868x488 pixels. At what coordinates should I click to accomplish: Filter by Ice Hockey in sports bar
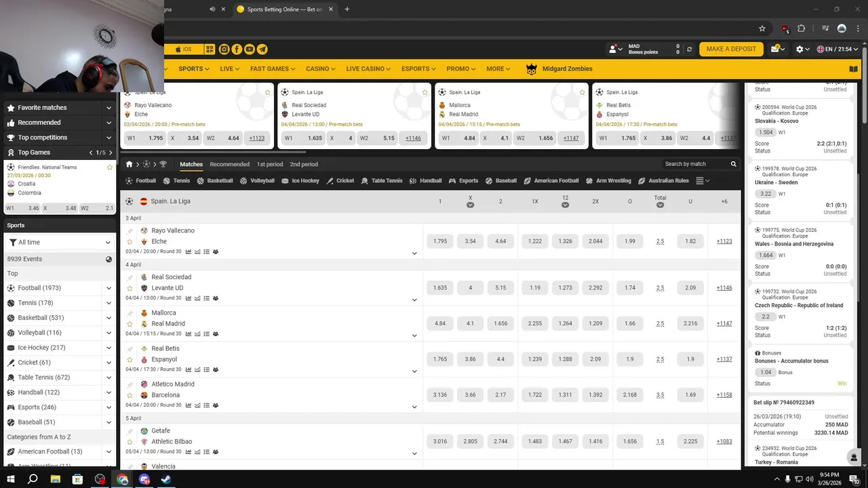(x=300, y=181)
